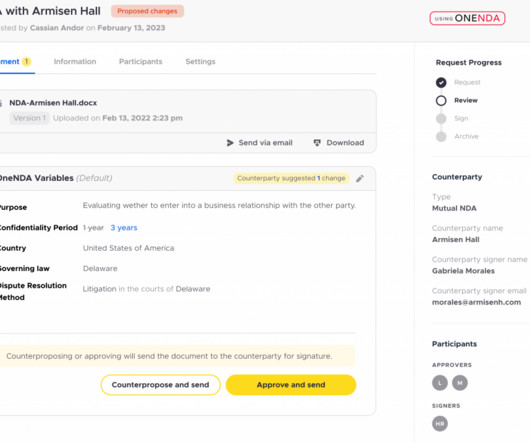This screenshot has width=530, height=442.
Task: Open signer avatar HR
Action: pyautogui.click(x=440, y=424)
